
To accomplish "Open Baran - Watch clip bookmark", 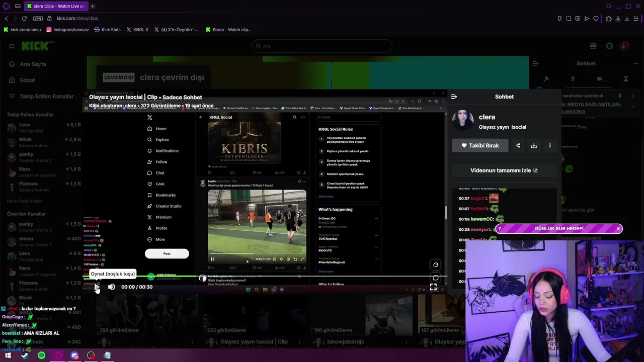I will (228, 30).
